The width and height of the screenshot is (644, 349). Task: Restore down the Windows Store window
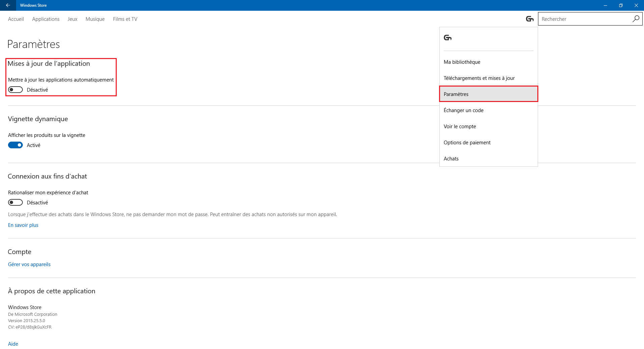click(x=621, y=5)
